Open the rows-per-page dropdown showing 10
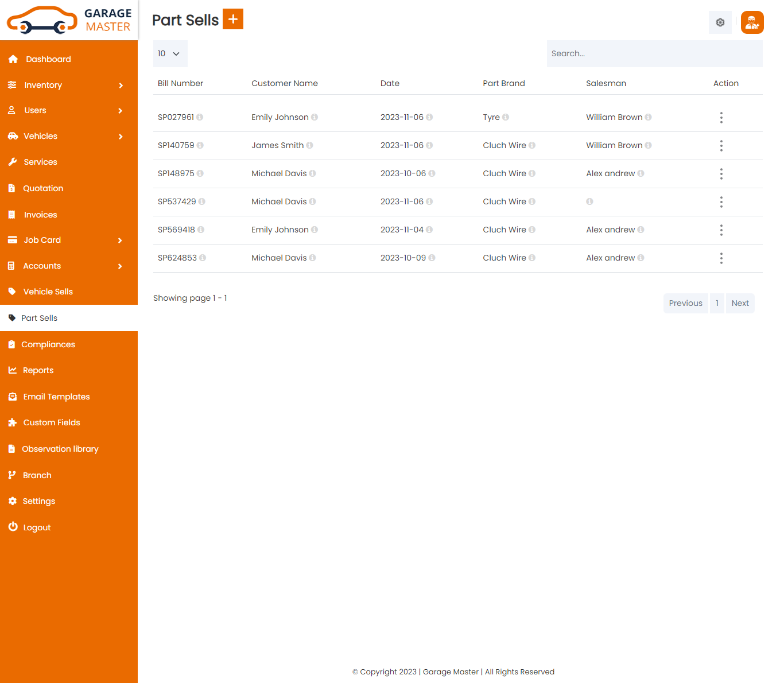 [170, 53]
